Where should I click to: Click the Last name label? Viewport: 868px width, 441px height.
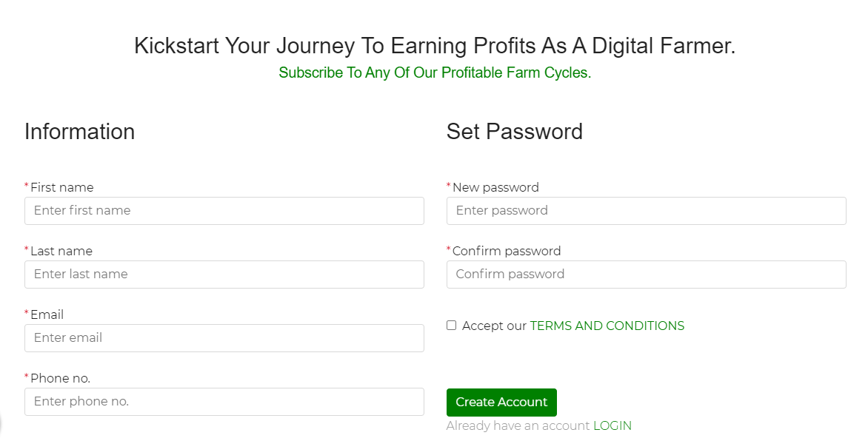pos(61,252)
